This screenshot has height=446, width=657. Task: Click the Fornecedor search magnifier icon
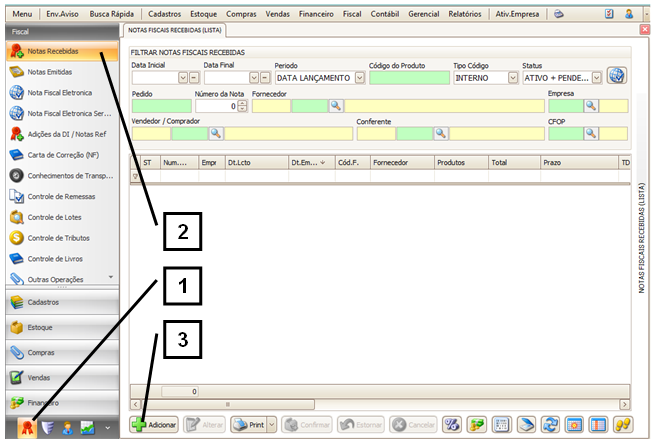tap(336, 105)
